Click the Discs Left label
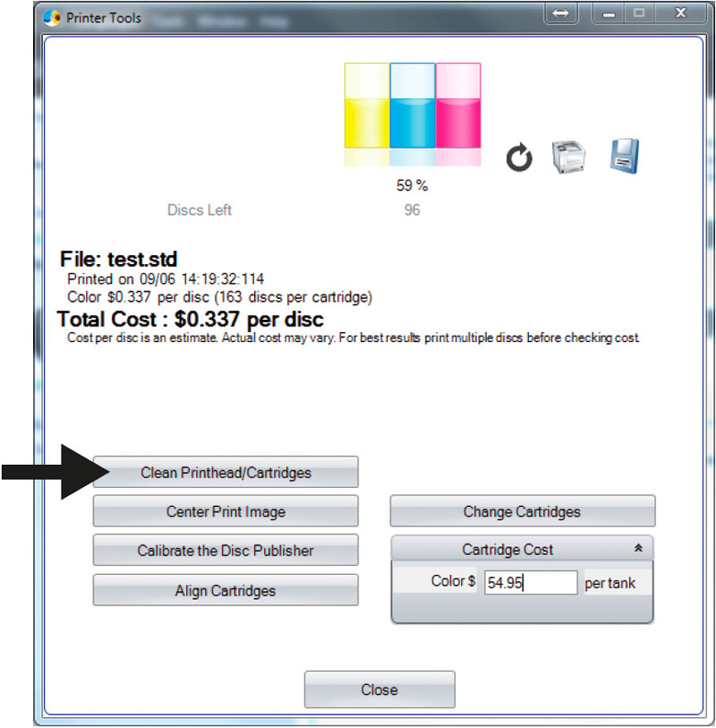Image resolution: width=716 pixels, height=728 pixels. tap(200, 210)
